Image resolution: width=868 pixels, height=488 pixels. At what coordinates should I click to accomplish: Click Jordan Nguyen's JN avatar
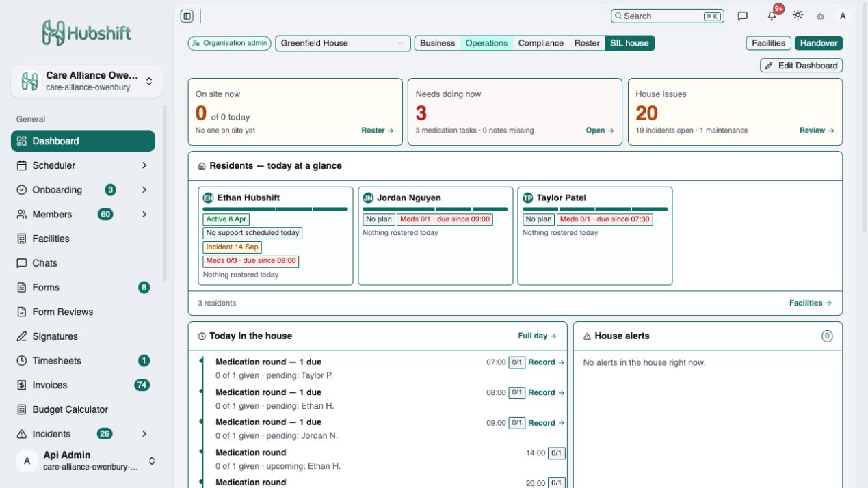pyautogui.click(x=368, y=198)
